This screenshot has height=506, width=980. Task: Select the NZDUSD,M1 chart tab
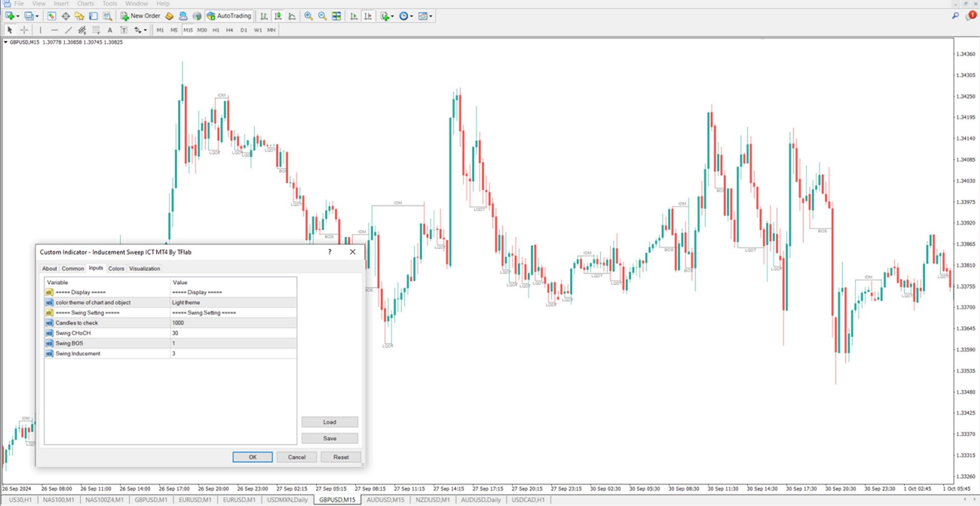point(433,500)
